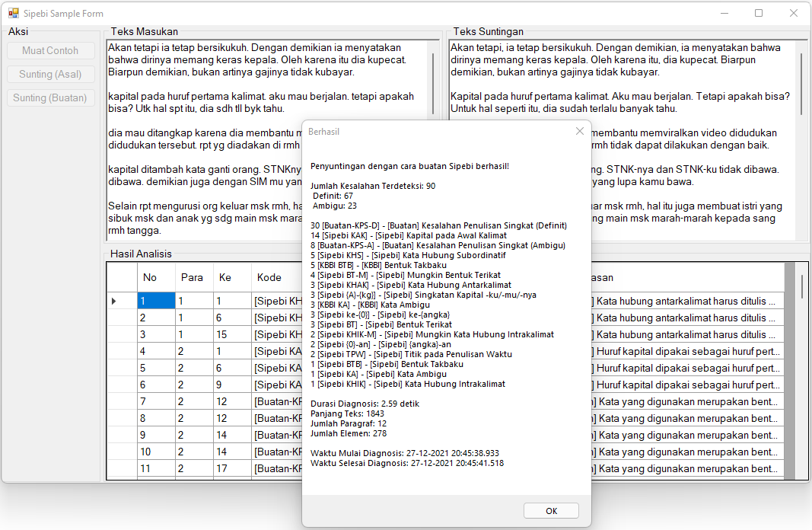The width and height of the screenshot is (812, 530).
Task: Click the 'Jumlah Elemen: 278' line
Action: 348,433
